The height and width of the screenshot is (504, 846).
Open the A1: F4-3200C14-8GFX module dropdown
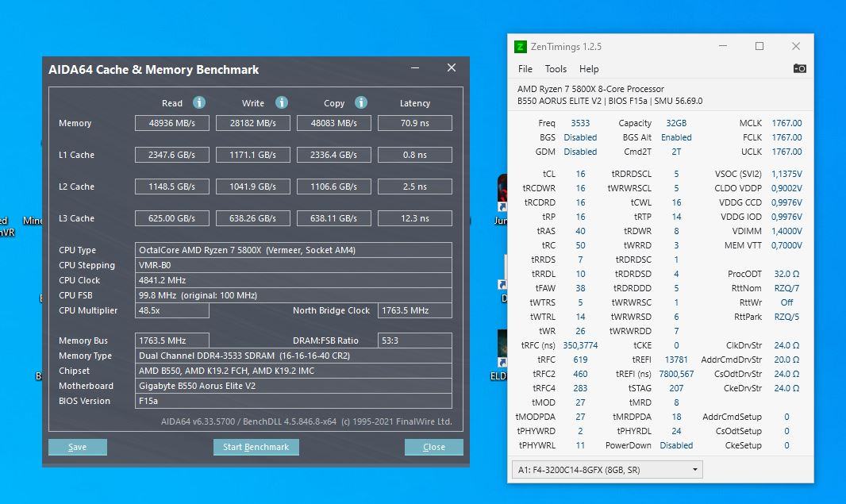[607, 469]
